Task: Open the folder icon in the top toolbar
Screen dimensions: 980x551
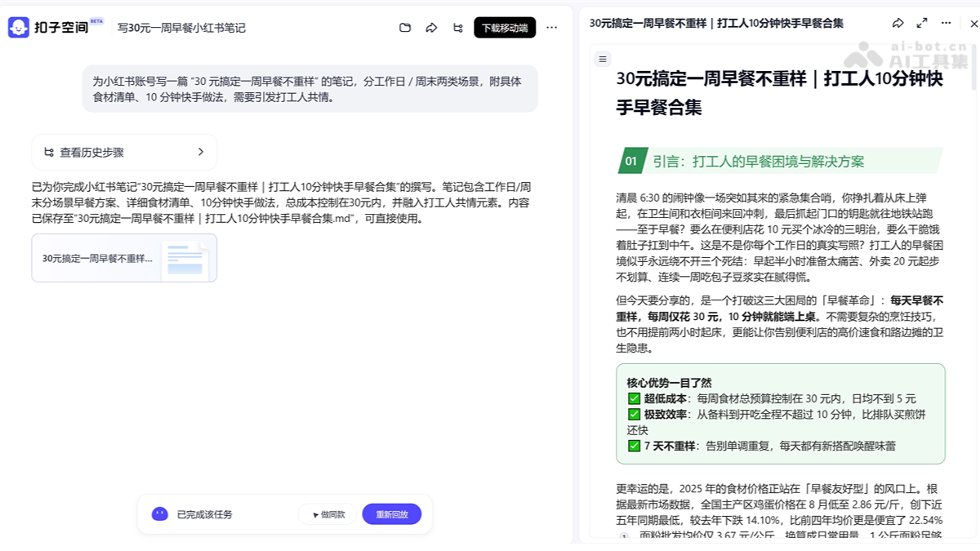Action: [x=405, y=27]
